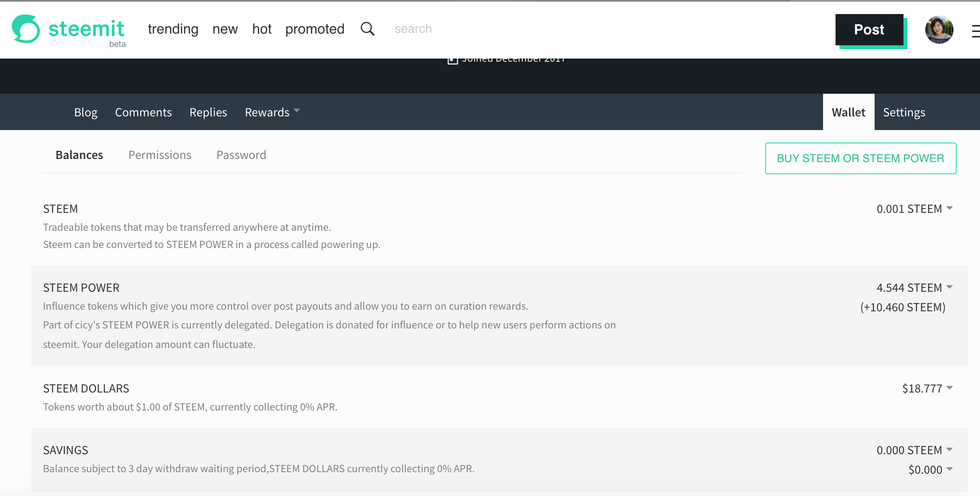The width and height of the screenshot is (980, 496).
Task: Open the Blog tab
Action: click(86, 112)
